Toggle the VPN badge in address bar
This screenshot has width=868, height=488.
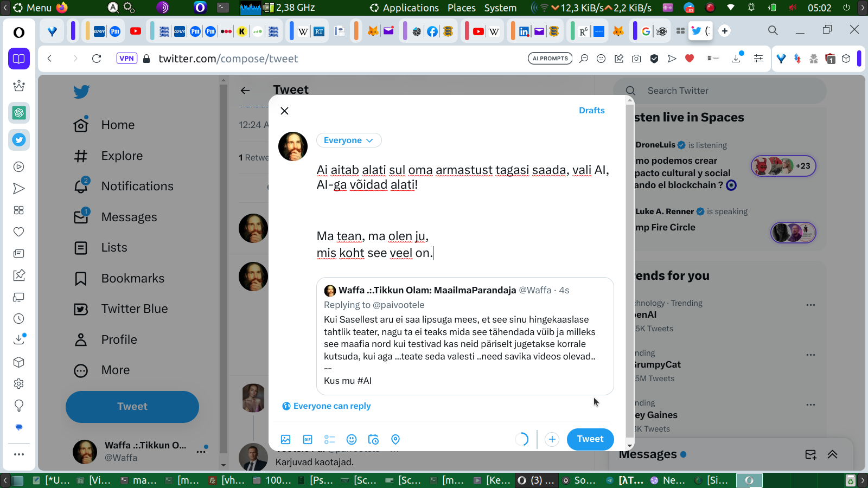[126, 59]
